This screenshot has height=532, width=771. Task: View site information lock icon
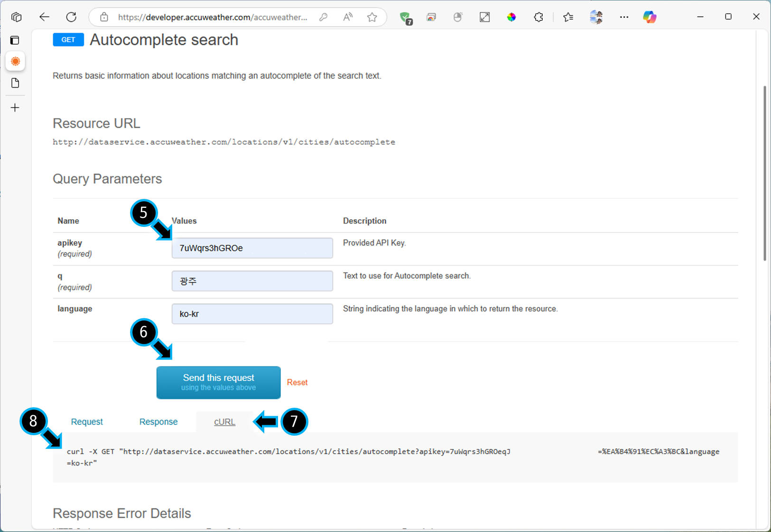[x=104, y=17]
